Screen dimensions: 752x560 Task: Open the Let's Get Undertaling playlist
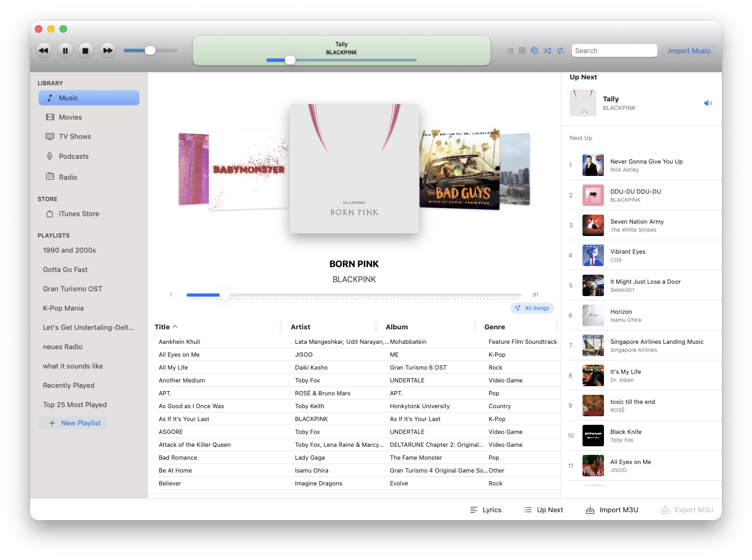point(89,327)
